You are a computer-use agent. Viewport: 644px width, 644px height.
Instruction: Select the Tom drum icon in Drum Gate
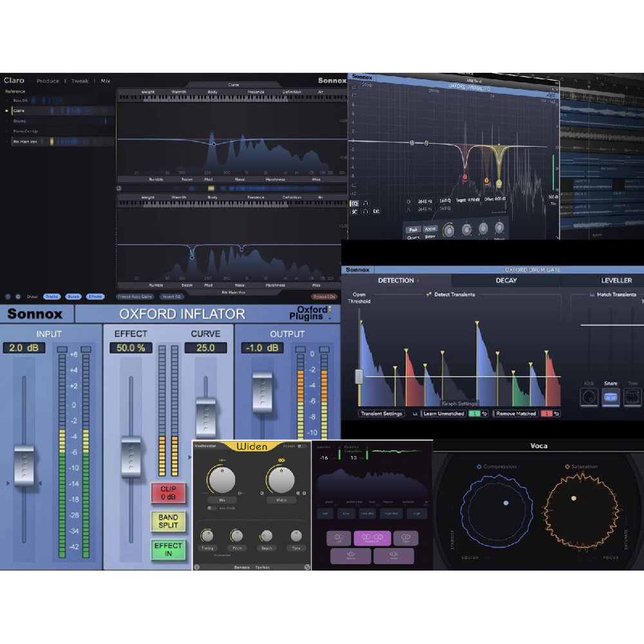632,397
